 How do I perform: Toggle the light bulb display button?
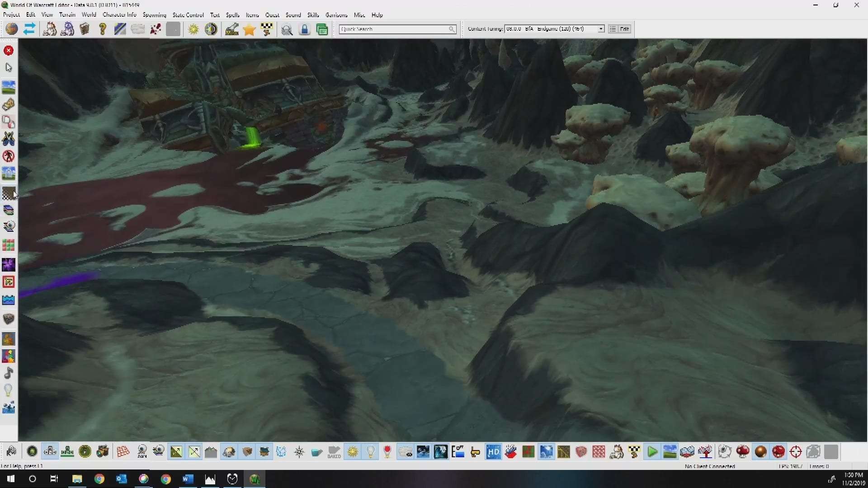tap(370, 451)
